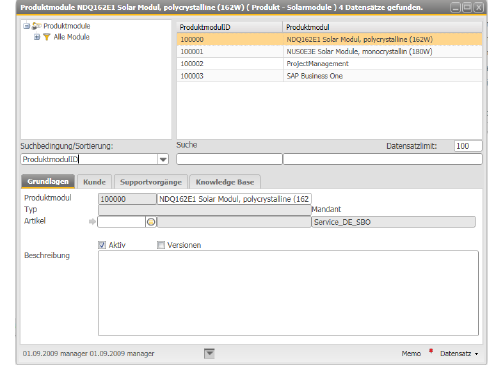Sort by ProduktmodulID column header
Viewport: 504px width, 365px height.
click(x=229, y=27)
